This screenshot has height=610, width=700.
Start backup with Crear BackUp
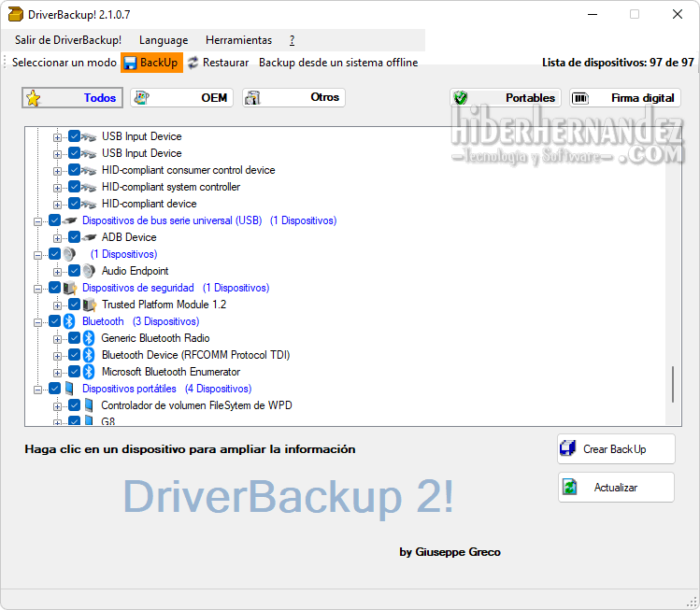[616, 449]
